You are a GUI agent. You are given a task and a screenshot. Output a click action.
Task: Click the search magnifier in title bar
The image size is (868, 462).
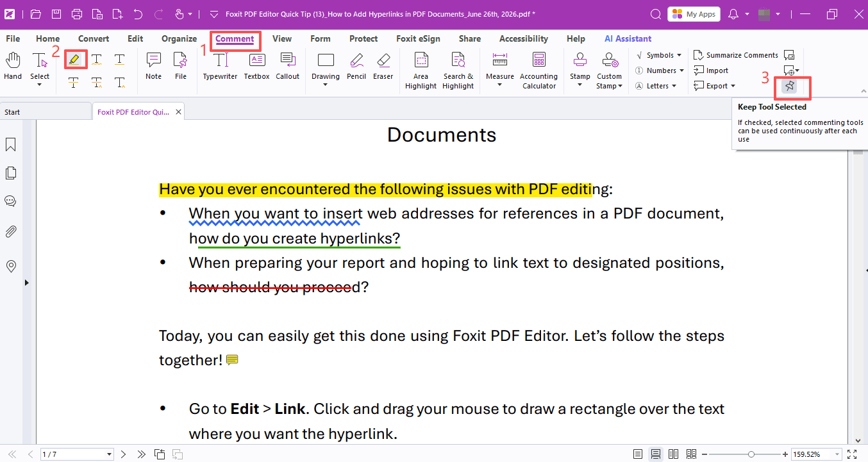[655, 14]
